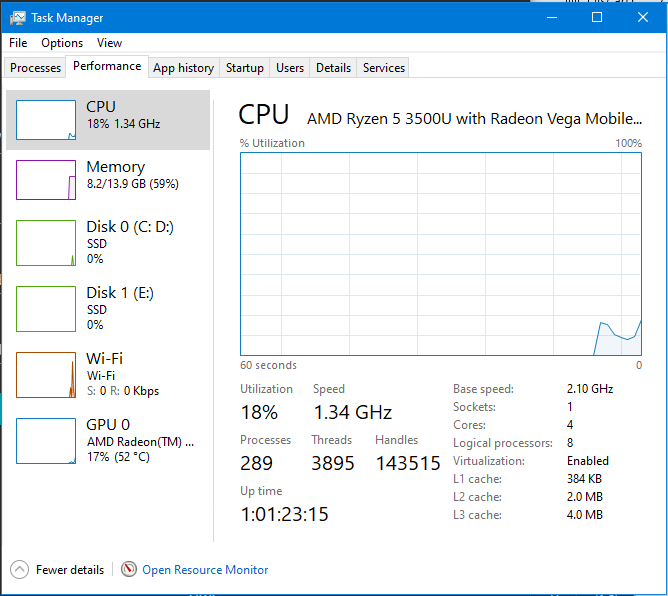Click the 60 seconds graph label
The height and width of the screenshot is (596, 668).
(x=268, y=365)
